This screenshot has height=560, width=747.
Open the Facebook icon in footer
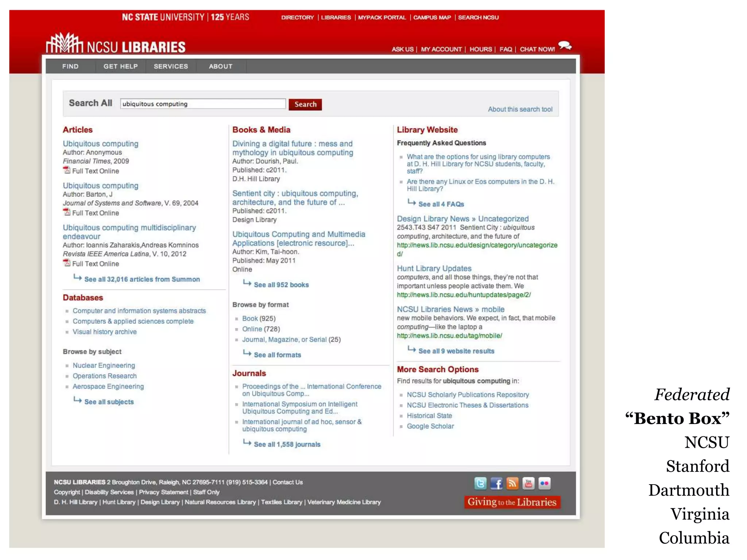496,483
